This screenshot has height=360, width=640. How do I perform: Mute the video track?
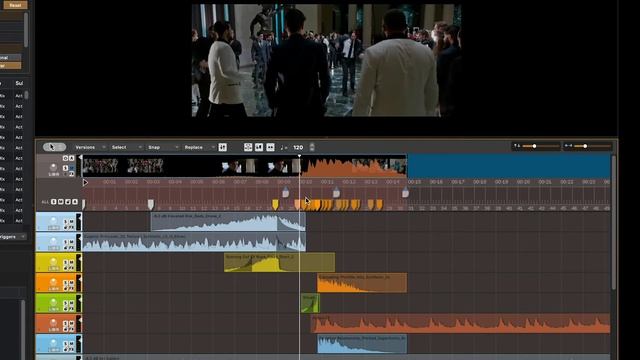[x=71, y=168]
